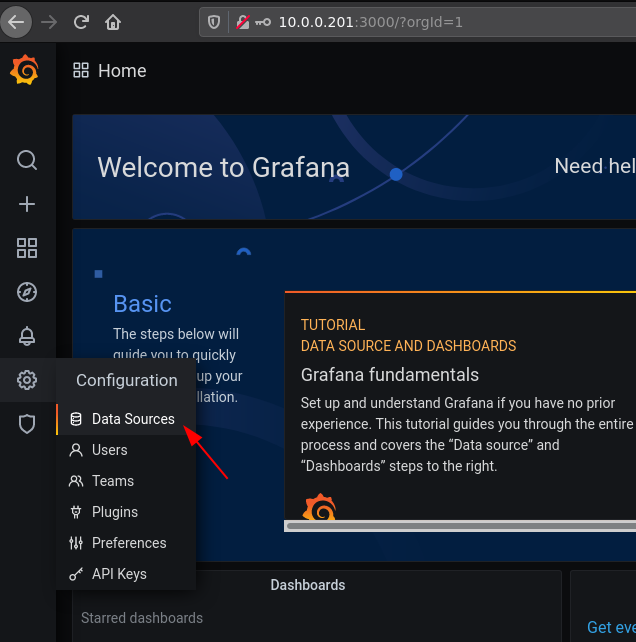Open the Alerting bell icon

(27, 336)
